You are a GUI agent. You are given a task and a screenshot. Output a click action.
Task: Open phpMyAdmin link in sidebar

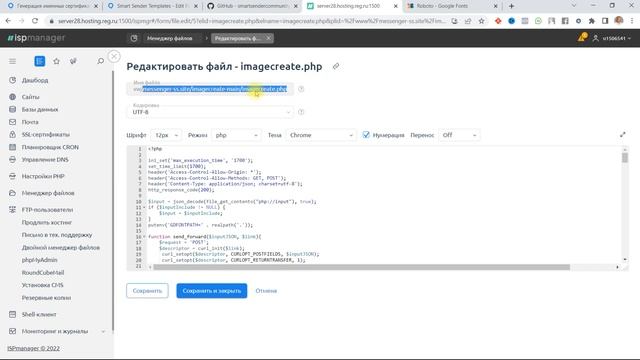(39, 260)
